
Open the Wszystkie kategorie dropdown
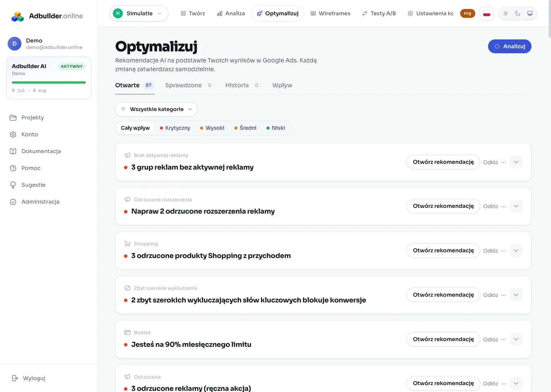(x=156, y=109)
